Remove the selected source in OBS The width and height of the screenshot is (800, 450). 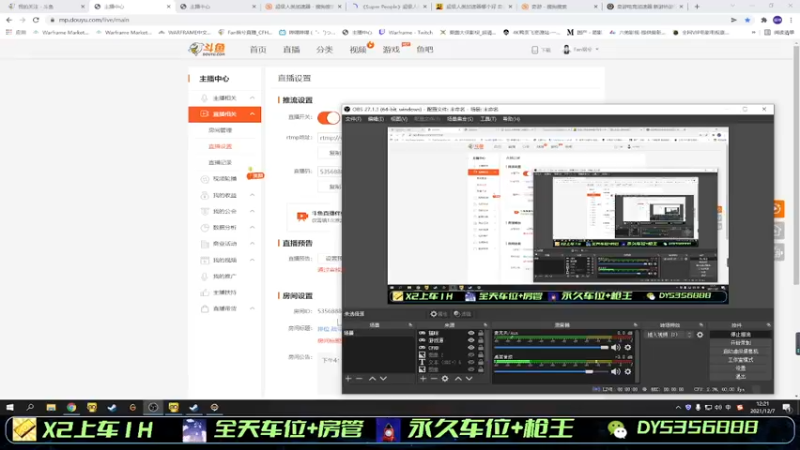click(434, 379)
